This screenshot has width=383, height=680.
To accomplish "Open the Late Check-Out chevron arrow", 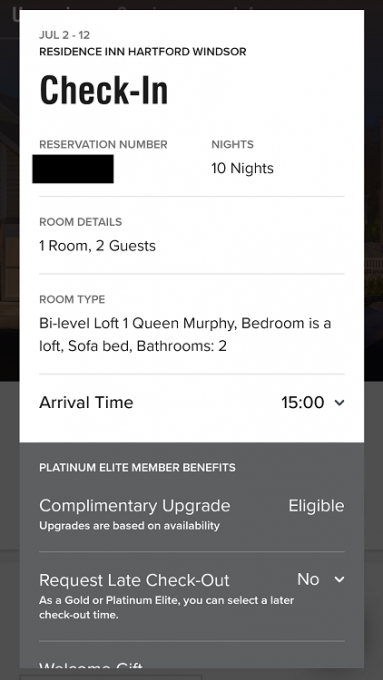I will coord(340,579).
